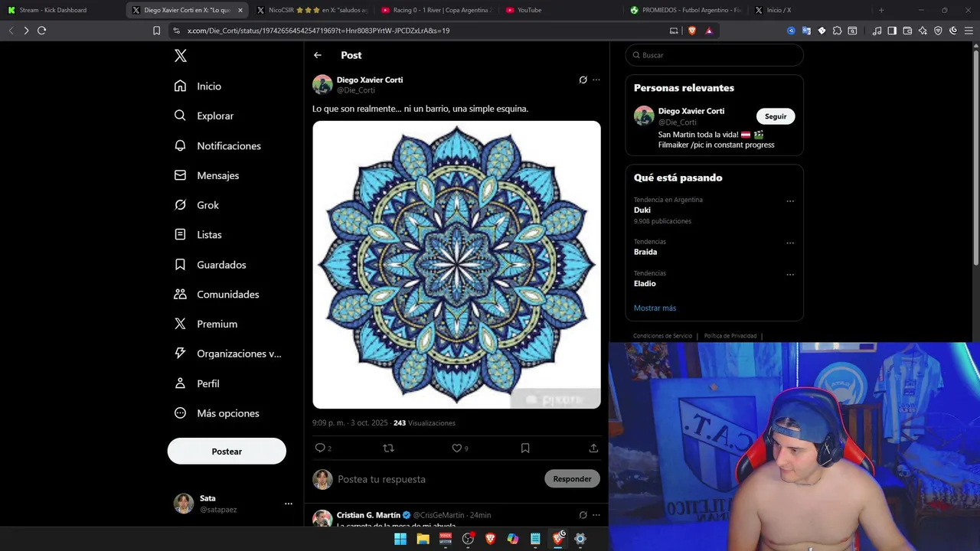Switch to the YouTube tab
The height and width of the screenshot is (551, 980).
coord(560,10)
